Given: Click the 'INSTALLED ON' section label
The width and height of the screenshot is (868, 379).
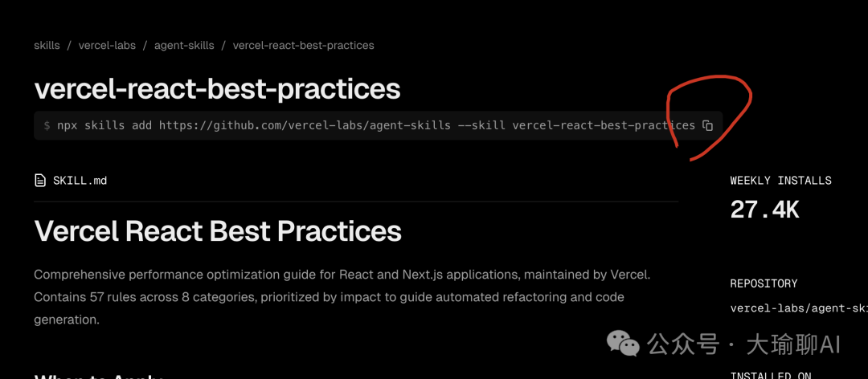Looking at the screenshot, I should click(x=770, y=375).
